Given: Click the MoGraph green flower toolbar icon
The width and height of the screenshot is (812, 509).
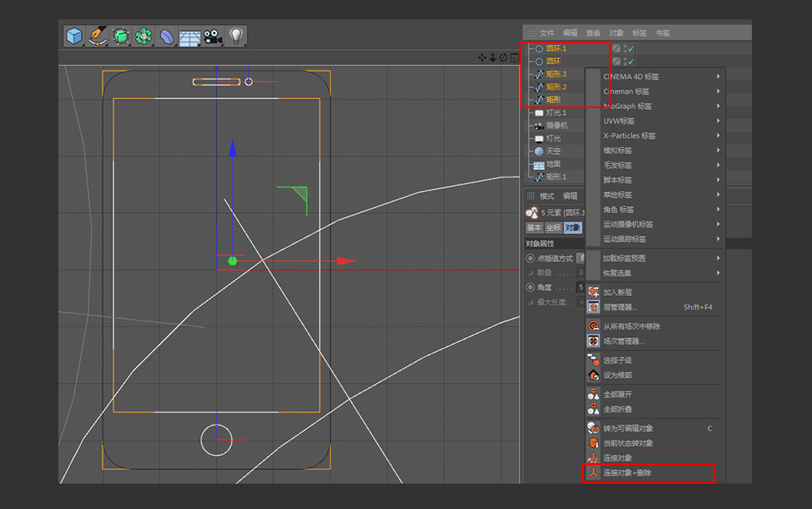Looking at the screenshot, I should point(145,36).
